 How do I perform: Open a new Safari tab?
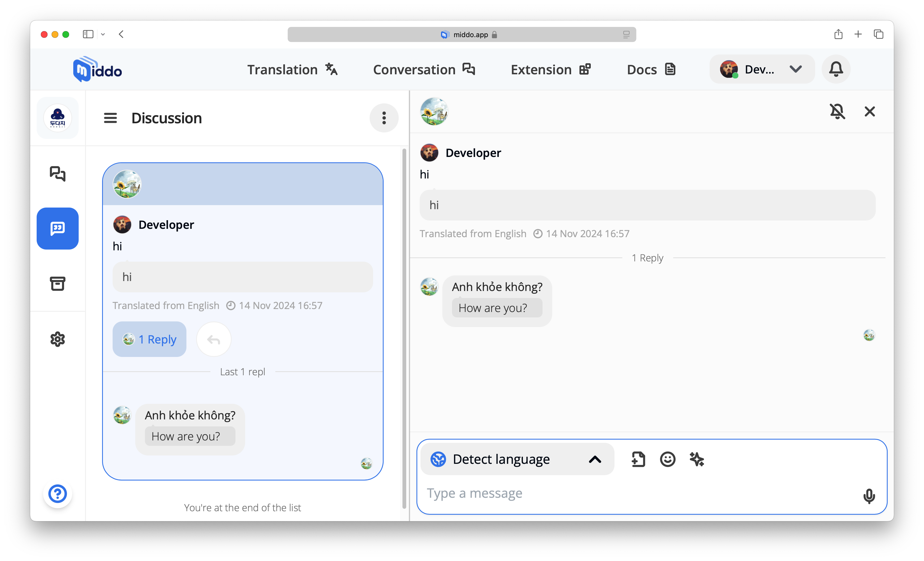(x=858, y=34)
